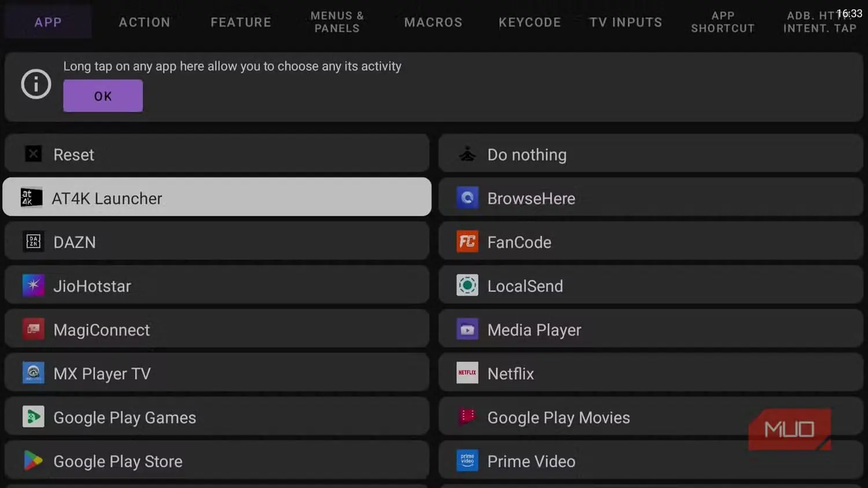Click the Reset X icon
This screenshot has height=488, width=868.
pos(34,154)
